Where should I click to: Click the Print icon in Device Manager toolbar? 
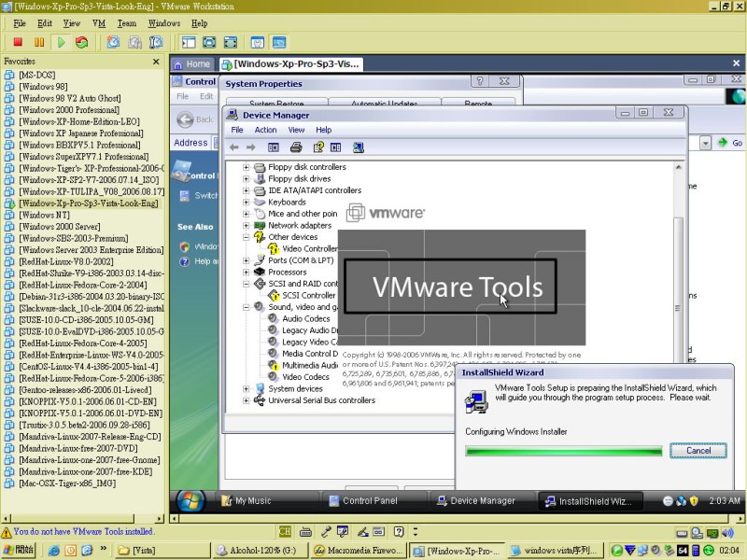pyautogui.click(x=296, y=147)
